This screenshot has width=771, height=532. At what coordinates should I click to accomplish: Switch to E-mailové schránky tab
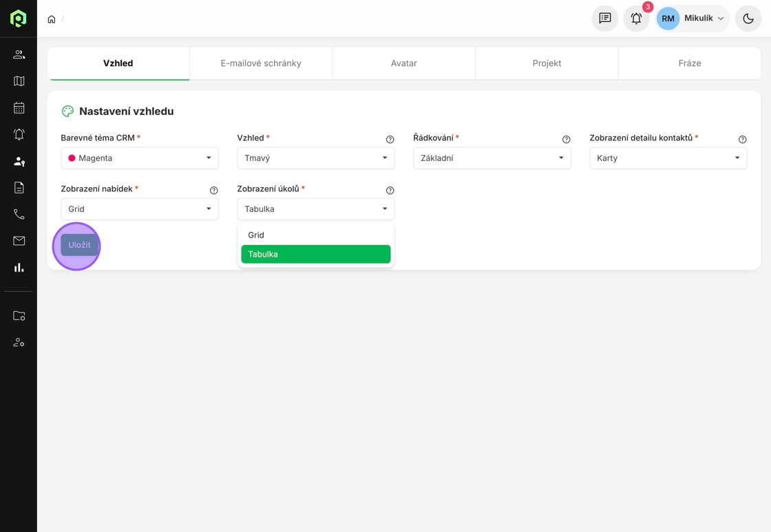click(x=261, y=63)
